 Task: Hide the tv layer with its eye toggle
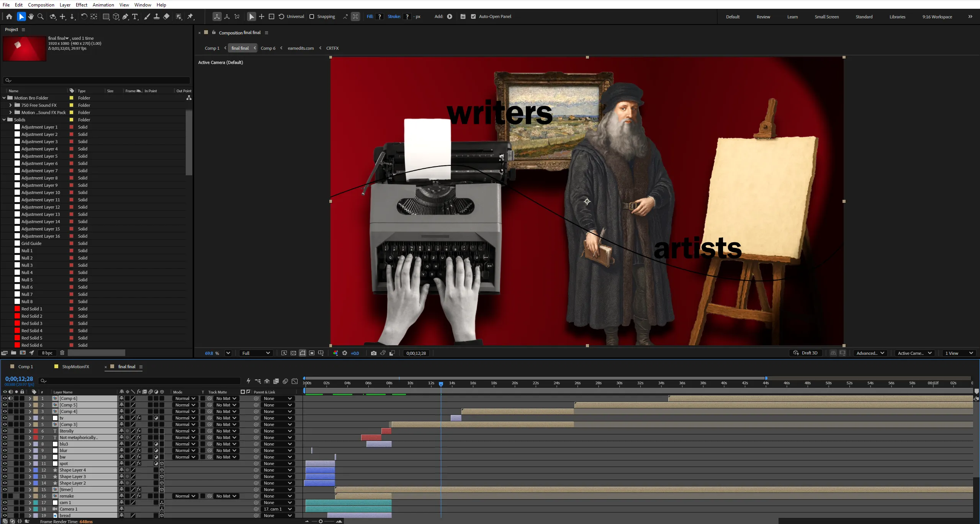5,418
